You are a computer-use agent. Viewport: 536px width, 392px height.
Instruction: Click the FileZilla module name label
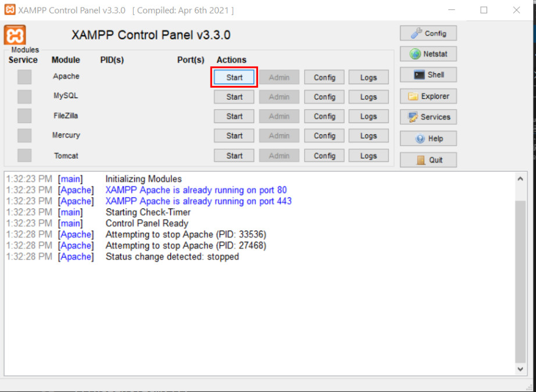coord(66,116)
